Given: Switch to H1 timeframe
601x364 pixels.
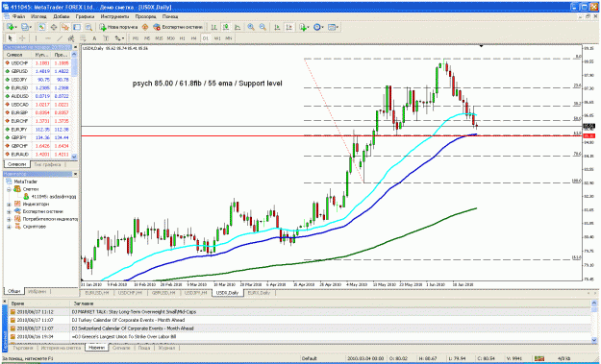Looking at the screenshot, I should click(183, 38).
